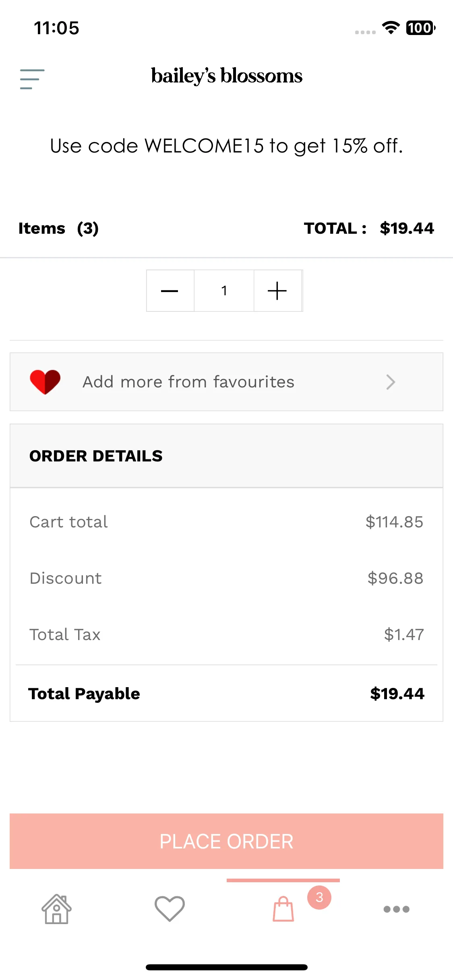Select the quantity value field

[x=224, y=290]
